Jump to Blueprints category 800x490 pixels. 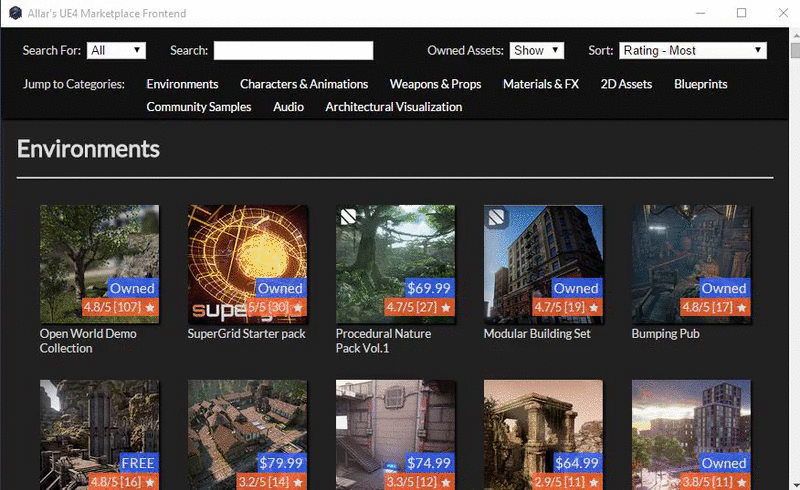701,84
